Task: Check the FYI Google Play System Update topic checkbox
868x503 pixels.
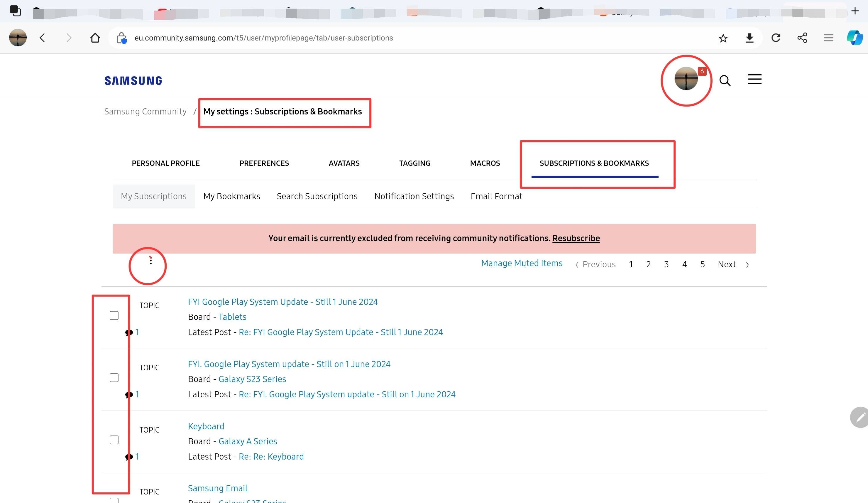Action: (x=114, y=315)
